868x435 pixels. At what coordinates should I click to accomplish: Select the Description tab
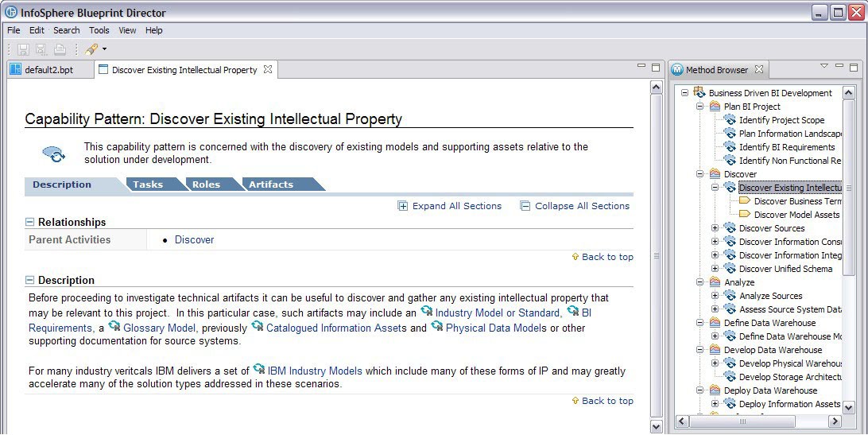(x=62, y=184)
